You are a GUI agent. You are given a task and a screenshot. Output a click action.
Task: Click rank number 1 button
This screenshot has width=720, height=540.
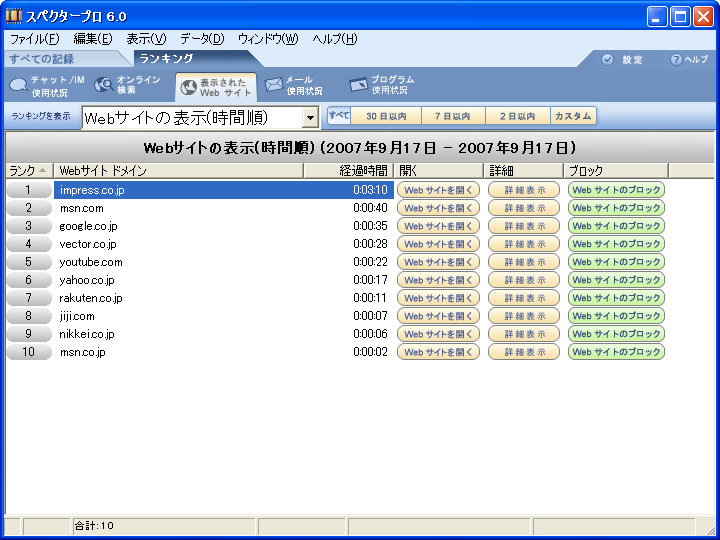(29, 190)
